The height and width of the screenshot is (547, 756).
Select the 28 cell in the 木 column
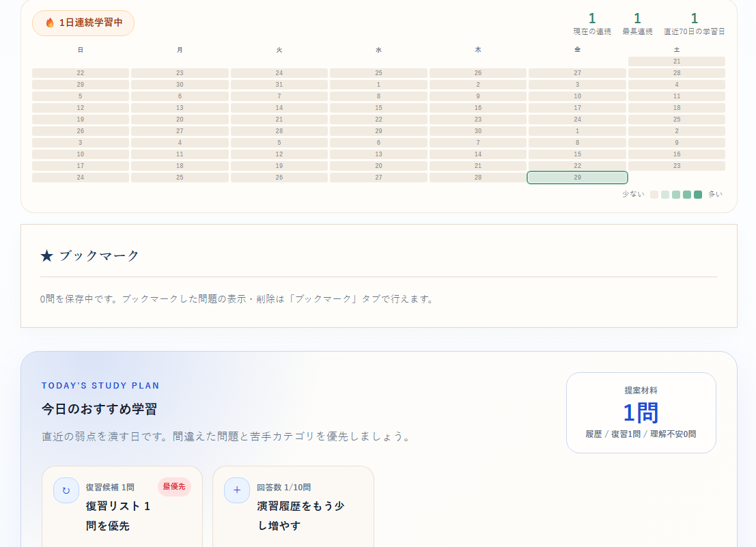(x=478, y=178)
